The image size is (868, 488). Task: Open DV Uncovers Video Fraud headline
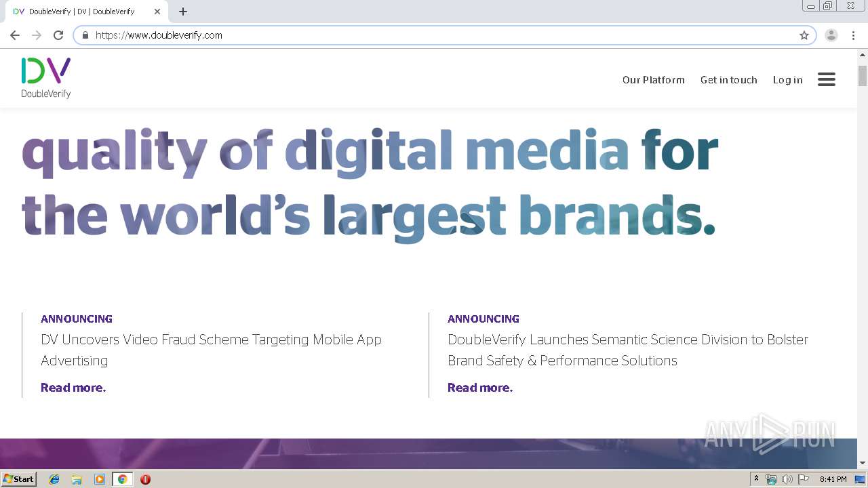pos(211,350)
